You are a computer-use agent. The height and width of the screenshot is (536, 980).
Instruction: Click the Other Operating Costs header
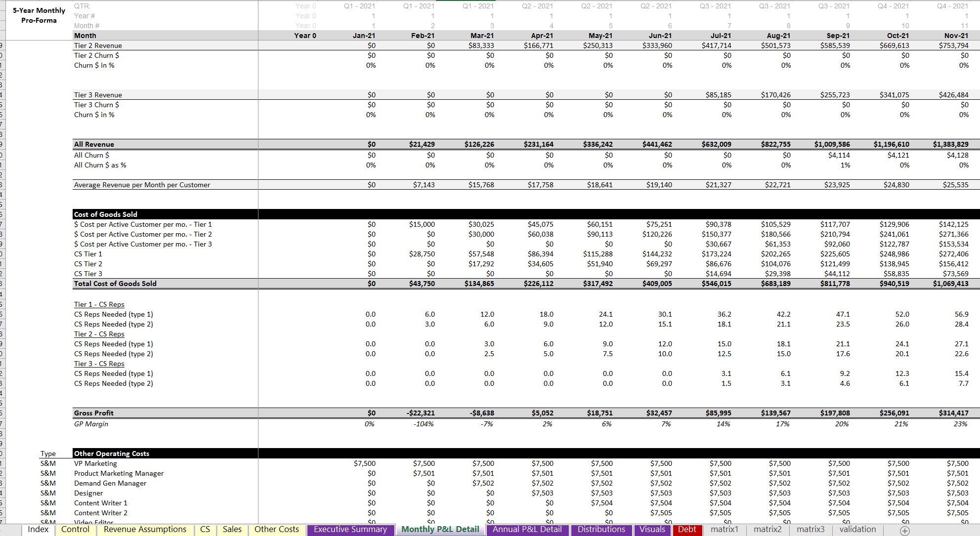(112, 454)
